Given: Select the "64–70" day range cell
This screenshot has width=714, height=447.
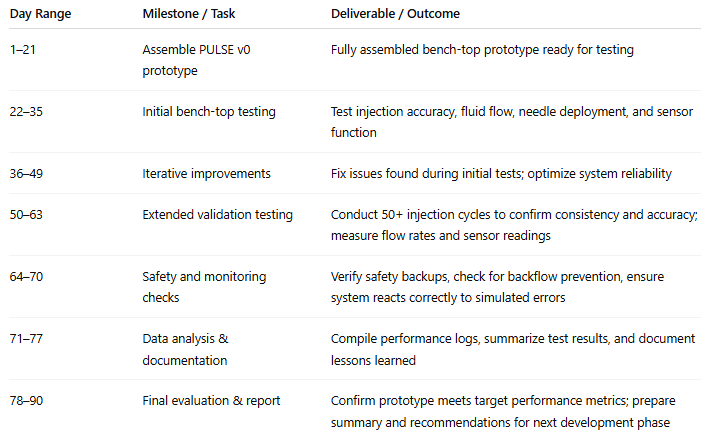Looking at the screenshot, I should (29, 277).
